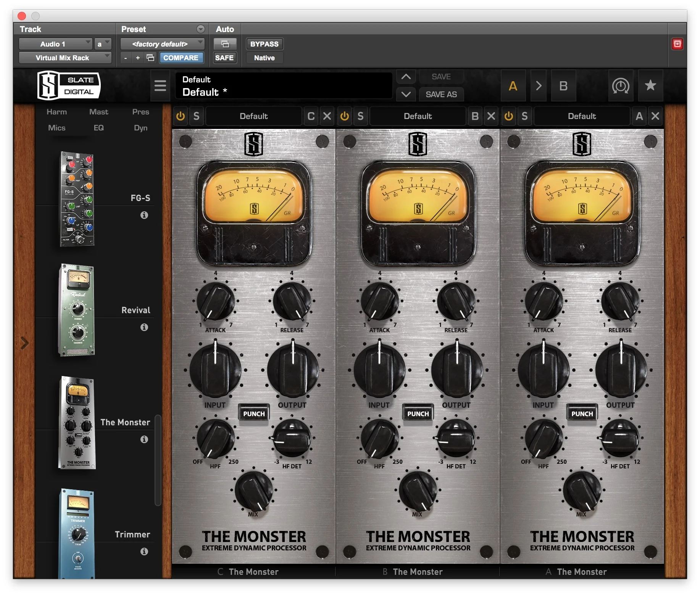Show info for Trimmer module
The height and width of the screenshot is (595, 700).
144,552
